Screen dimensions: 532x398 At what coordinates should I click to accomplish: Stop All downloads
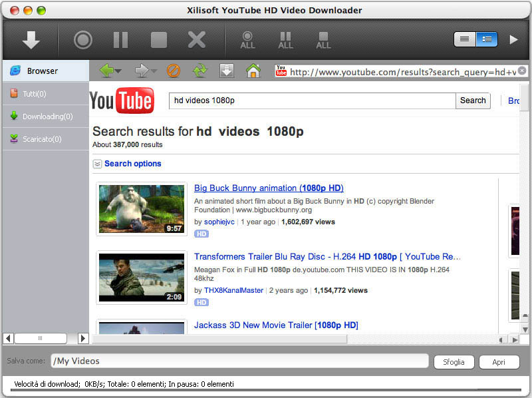pyautogui.click(x=323, y=41)
